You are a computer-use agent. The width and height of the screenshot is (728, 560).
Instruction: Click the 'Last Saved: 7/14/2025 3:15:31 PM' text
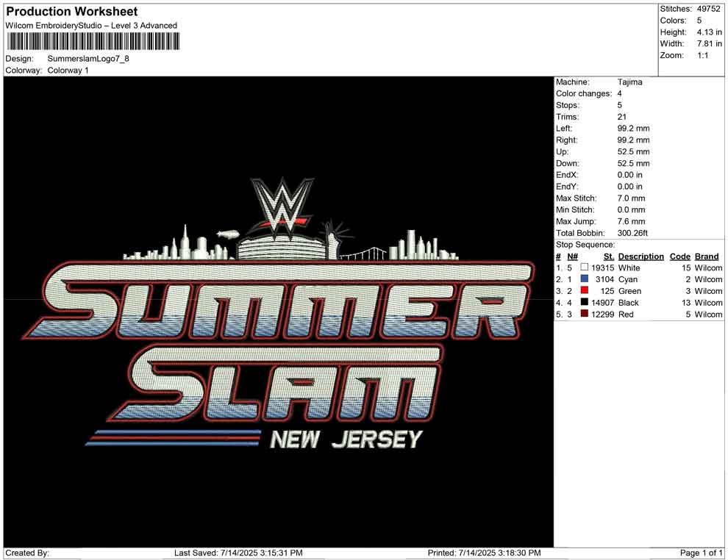pyautogui.click(x=238, y=553)
